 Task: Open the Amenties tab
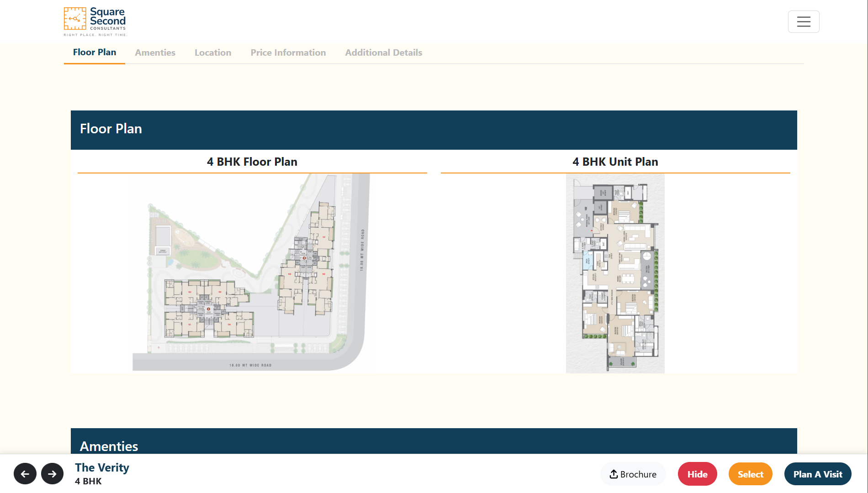(155, 52)
